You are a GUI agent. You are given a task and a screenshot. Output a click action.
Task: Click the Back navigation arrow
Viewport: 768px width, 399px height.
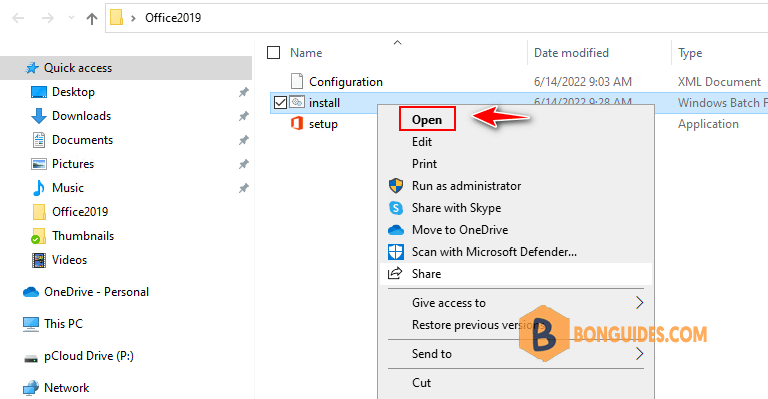[x=18, y=19]
